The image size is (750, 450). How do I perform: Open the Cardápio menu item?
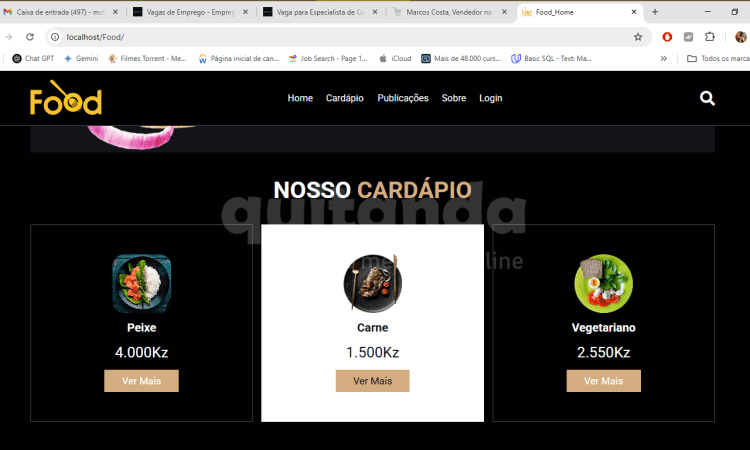pyautogui.click(x=344, y=98)
